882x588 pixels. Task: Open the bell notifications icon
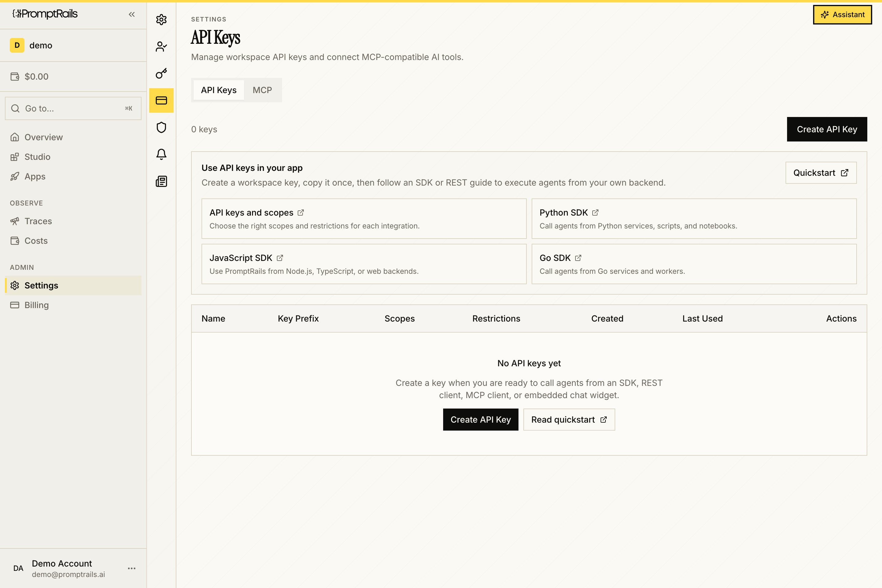pyautogui.click(x=161, y=154)
